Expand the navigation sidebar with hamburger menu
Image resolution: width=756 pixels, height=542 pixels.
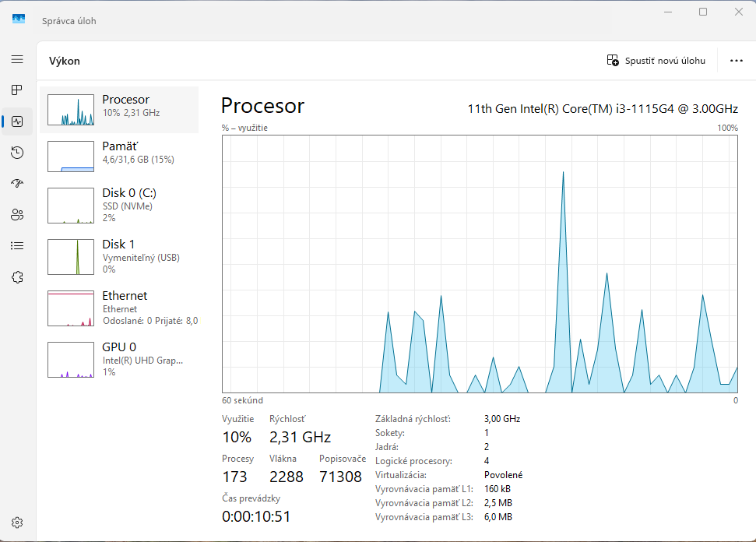(x=16, y=58)
